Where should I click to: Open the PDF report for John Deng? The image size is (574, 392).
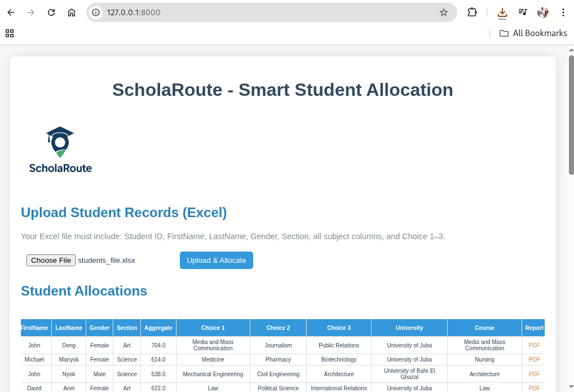click(534, 345)
